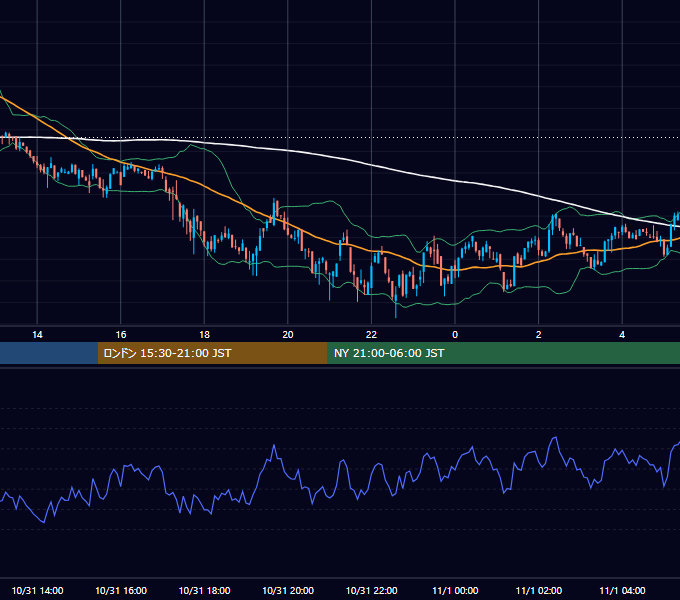Select the 10/31 14:00 time label

coord(37,590)
